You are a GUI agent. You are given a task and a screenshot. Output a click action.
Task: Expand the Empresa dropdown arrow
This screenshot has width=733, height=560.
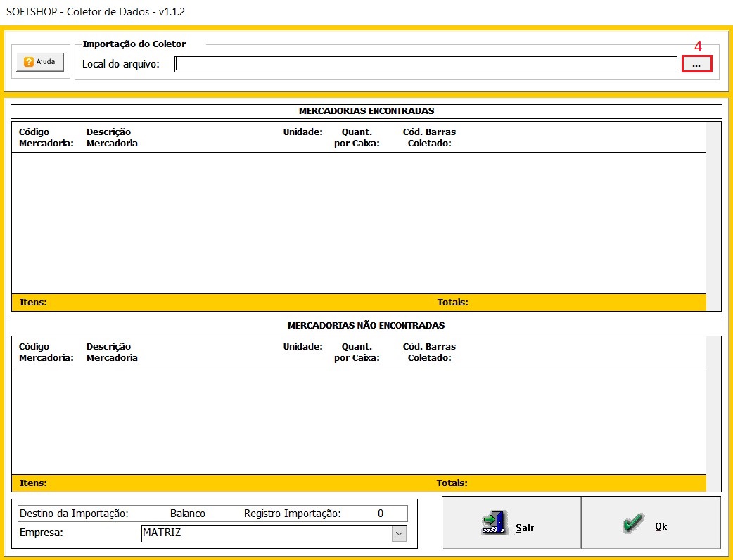pyautogui.click(x=400, y=533)
